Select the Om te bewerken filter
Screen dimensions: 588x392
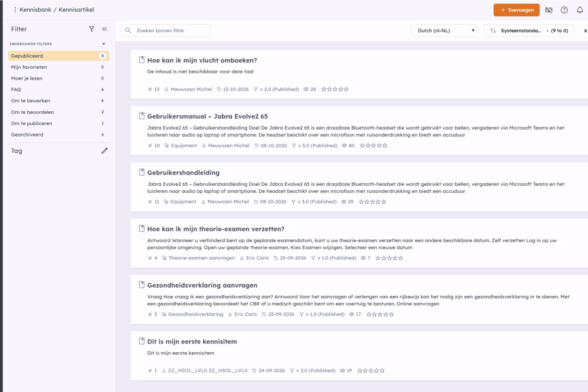(59, 101)
